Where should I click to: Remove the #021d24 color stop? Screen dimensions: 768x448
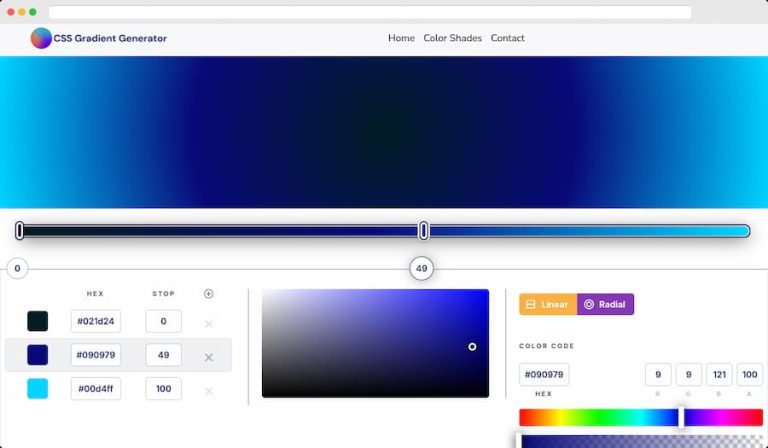coord(209,324)
